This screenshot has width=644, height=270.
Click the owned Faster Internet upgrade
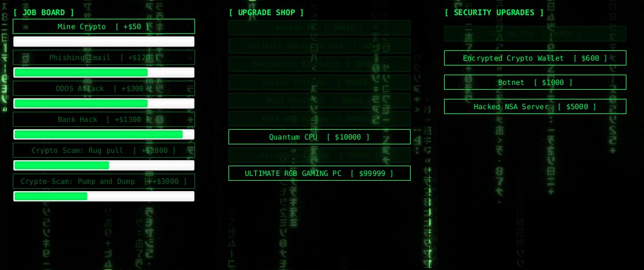(320, 82)
